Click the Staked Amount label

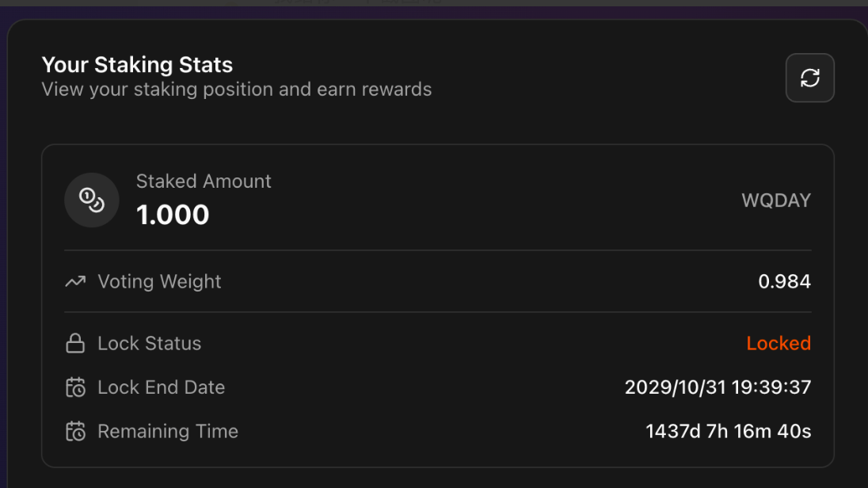(x=204, y=181)
